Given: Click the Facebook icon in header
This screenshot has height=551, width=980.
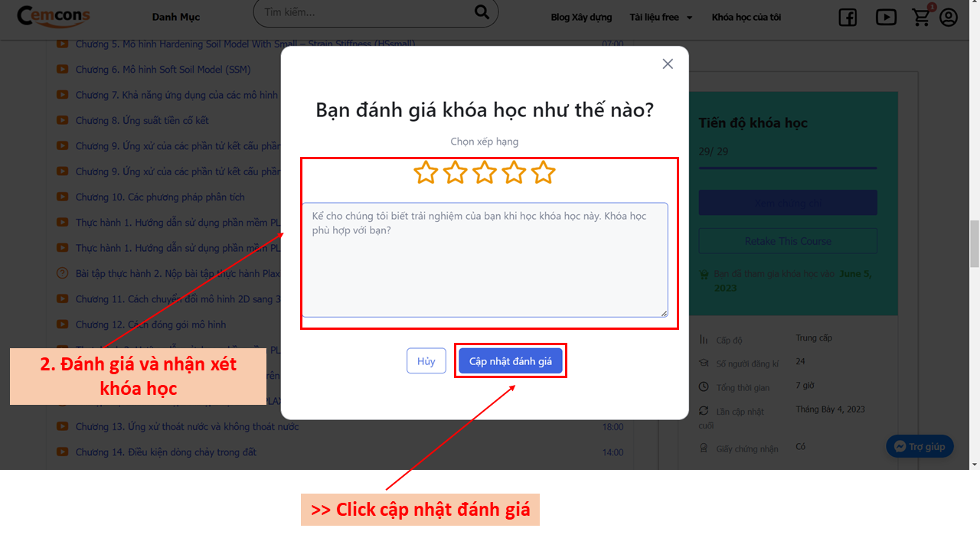Looking at the screenshot, I should point(848,18).
